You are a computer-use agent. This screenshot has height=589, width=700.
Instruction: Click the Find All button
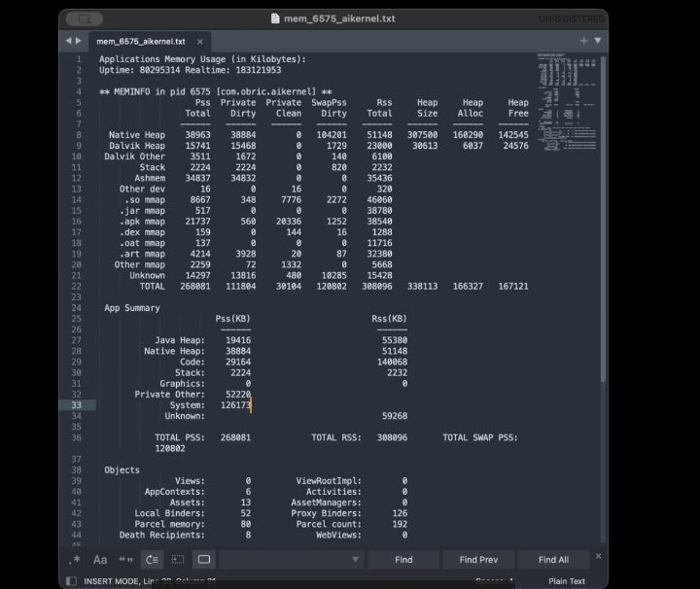point(553,560)
